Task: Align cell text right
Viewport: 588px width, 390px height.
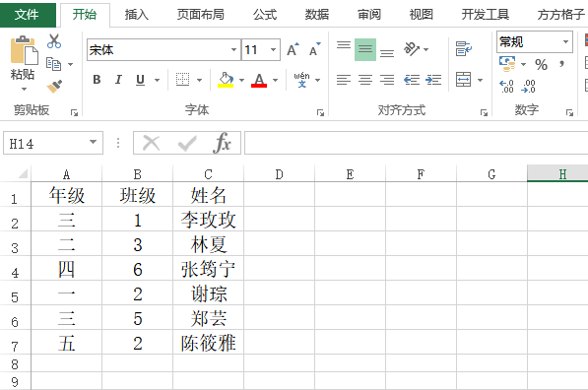Action: 387,80
